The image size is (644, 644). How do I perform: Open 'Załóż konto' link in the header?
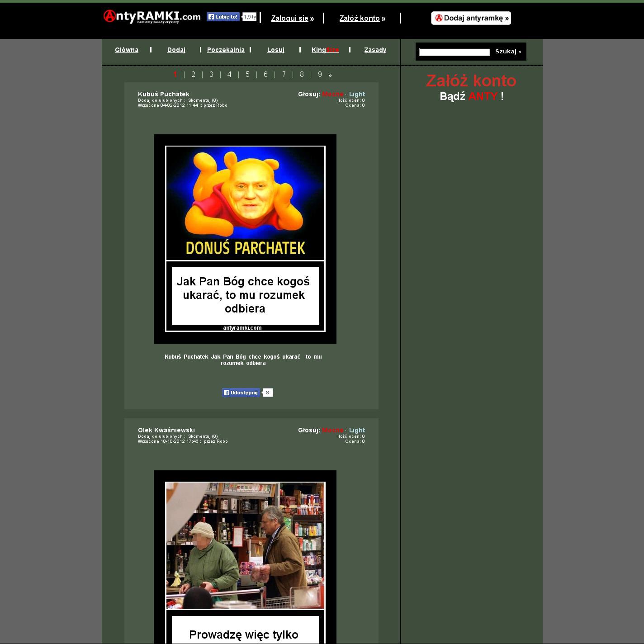[360, 19]
